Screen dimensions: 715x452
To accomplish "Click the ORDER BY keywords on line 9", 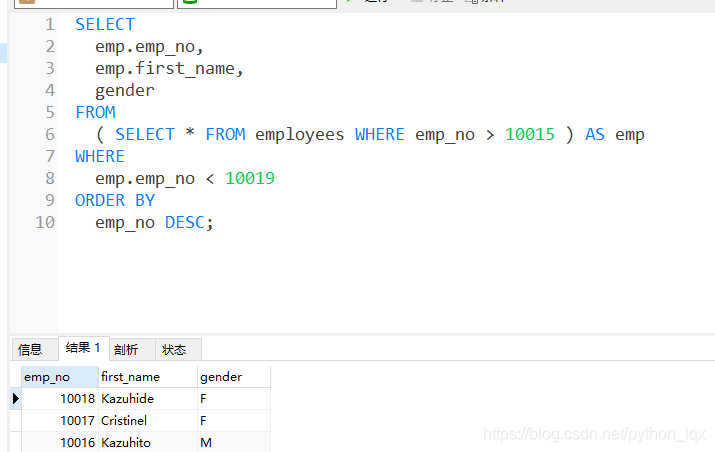I will (115, 200).
